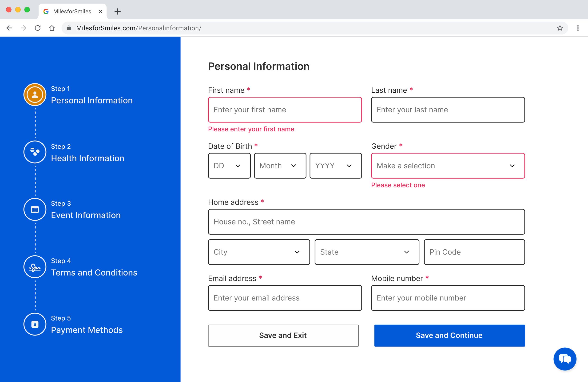This screenshot has width=588, height=382.
Task: Go to the Terms and Conditions step label
Action: point(94,272)
